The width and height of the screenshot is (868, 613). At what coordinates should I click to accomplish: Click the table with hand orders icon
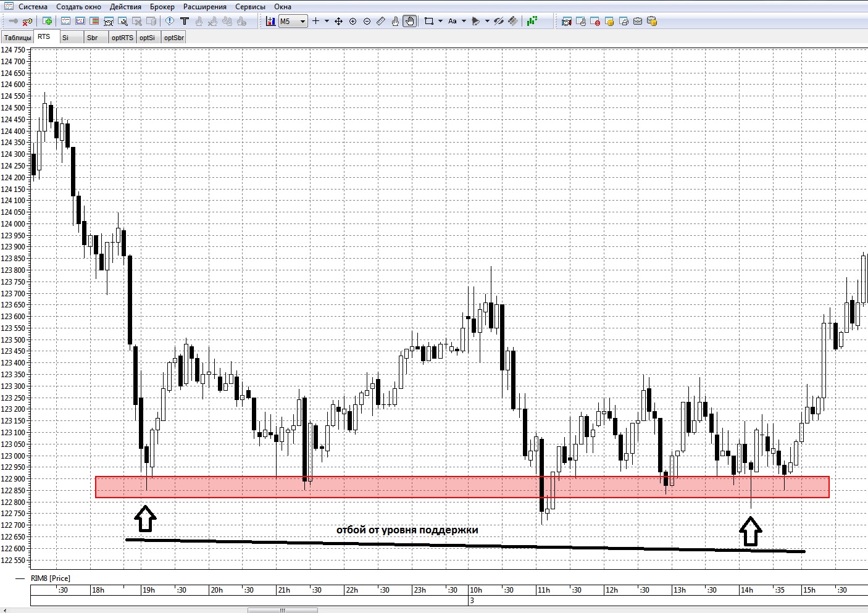581,22
